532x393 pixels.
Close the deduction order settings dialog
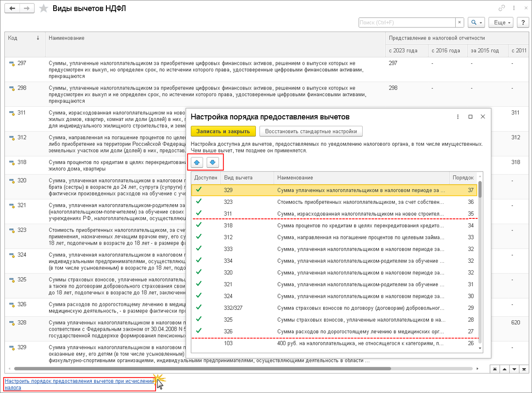(483, 117)
